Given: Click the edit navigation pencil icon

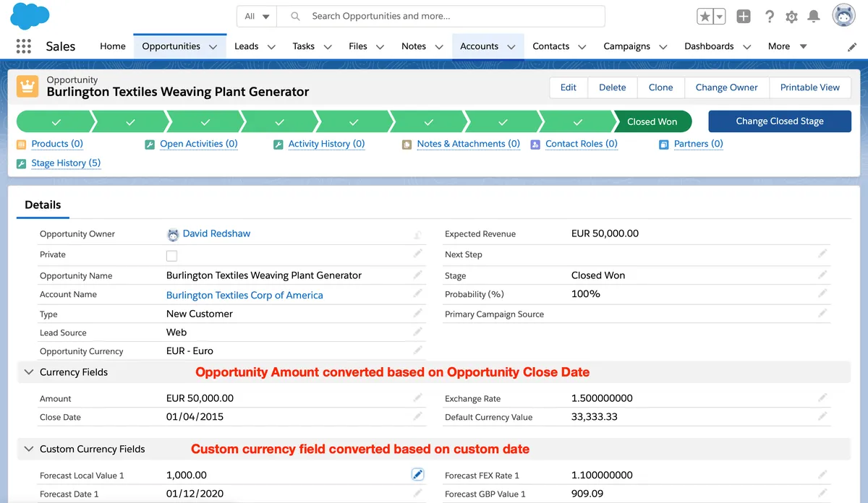Looking at the screenshot, I should pos(852,46).
